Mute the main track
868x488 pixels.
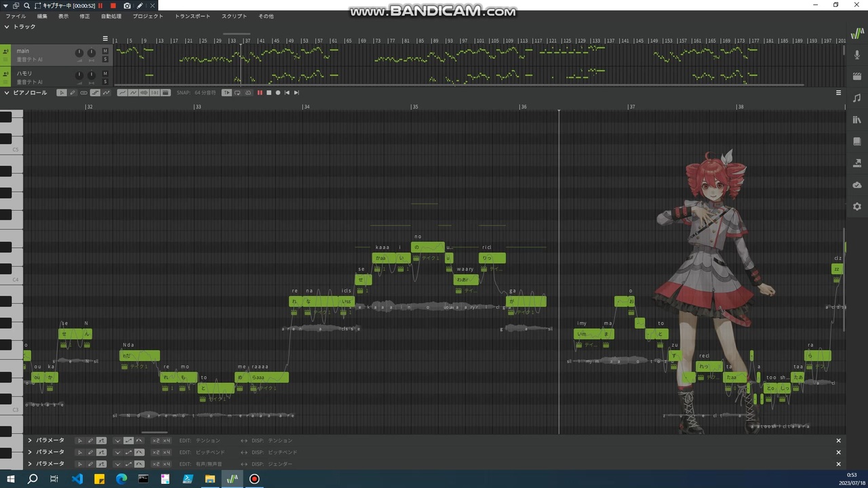105,51
